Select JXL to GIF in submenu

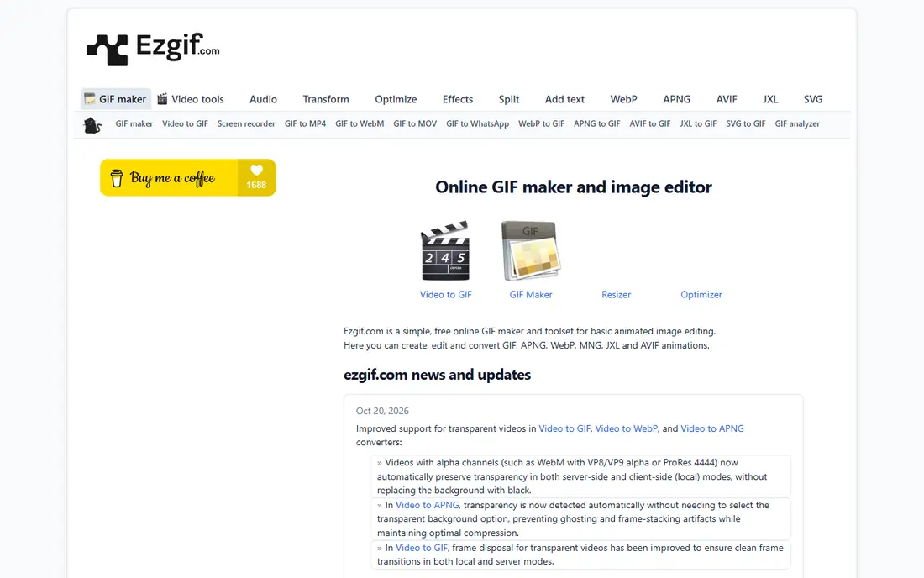tap(698, 123)
